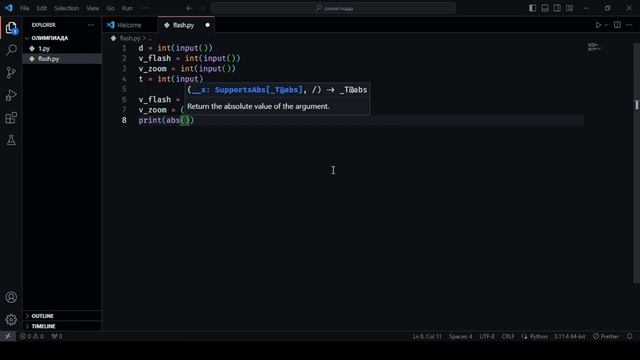Click Prettier status bar item
The image size is (640, 360).
[606, 336]
